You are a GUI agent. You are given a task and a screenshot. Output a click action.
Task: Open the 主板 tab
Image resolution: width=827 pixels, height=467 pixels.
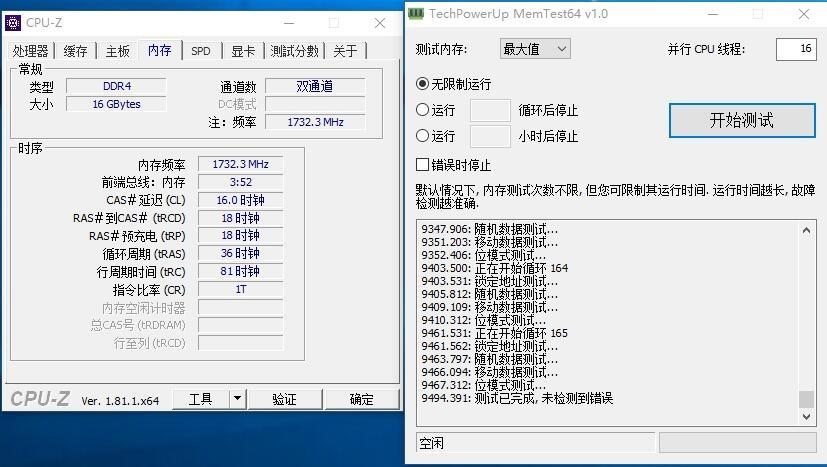click(117, 51)
